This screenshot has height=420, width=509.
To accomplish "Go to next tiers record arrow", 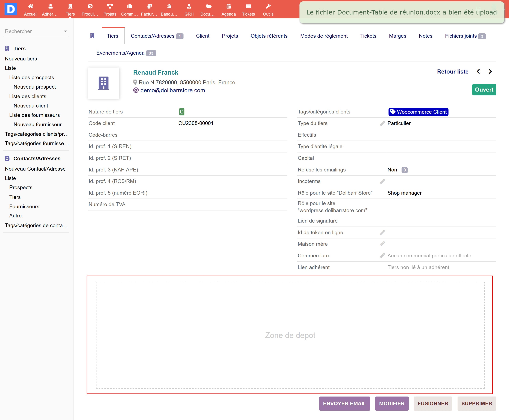I will 490,72.
